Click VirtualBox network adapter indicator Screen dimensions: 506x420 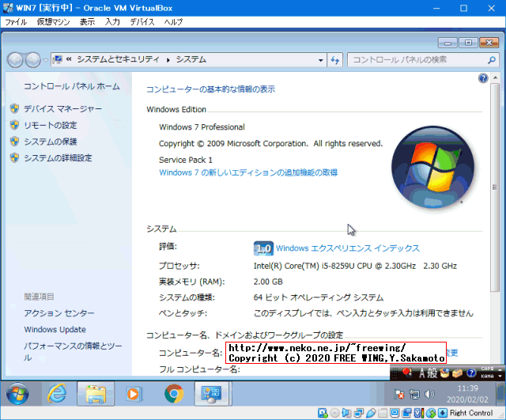[358, 413]
